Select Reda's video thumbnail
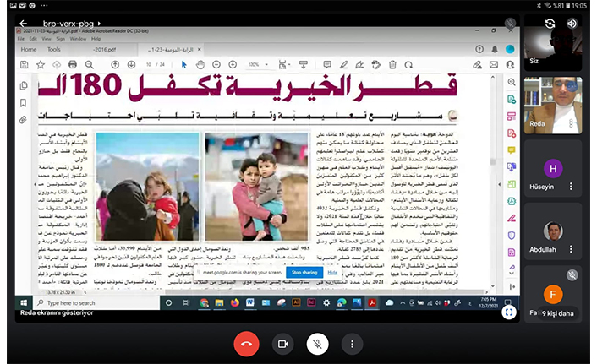 click(x=553, y=106)
